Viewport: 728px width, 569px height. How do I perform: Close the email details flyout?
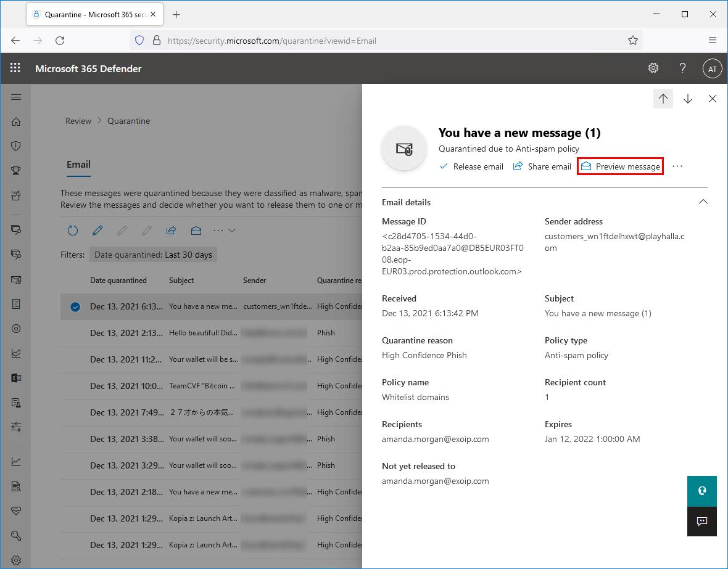click(712, 99)
